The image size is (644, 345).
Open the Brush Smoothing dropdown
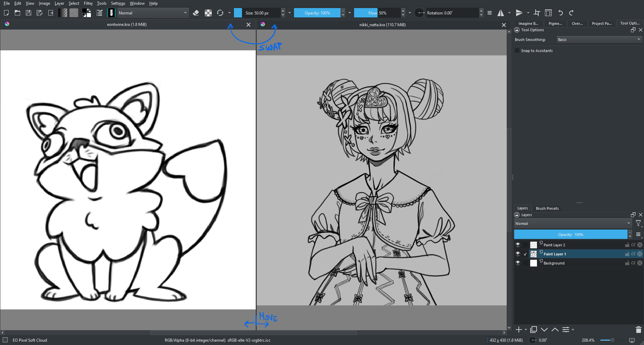coord(599,40)
